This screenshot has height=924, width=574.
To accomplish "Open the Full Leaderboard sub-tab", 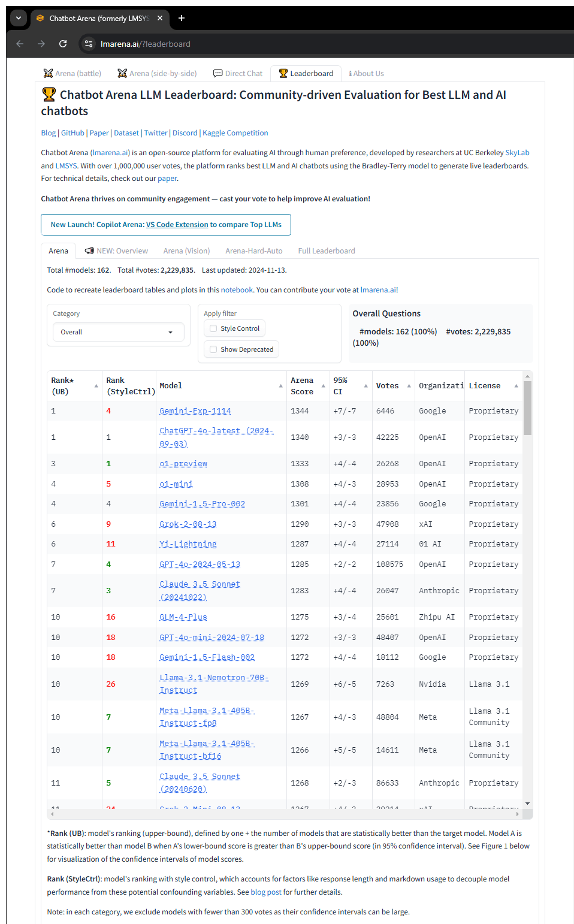I will coord(327,250).
